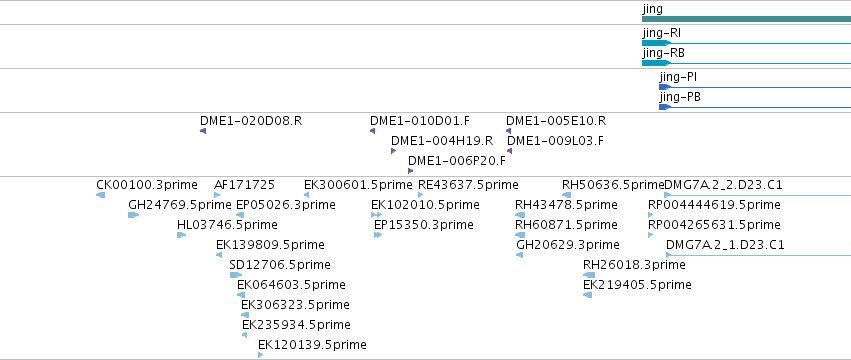
Task: Select the EK306323.5prime EST glyph
Action: point(245,315)
